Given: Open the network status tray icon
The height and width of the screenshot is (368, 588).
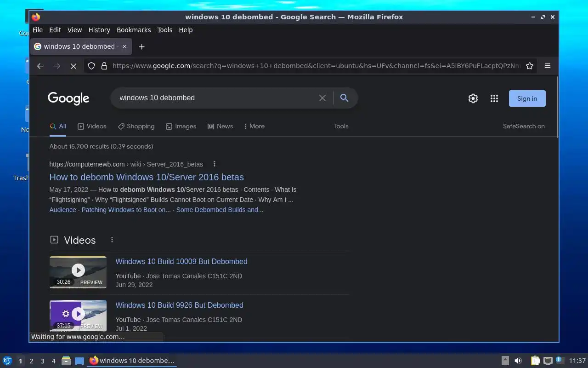Looking at the screenshot, I should [548, 361].
